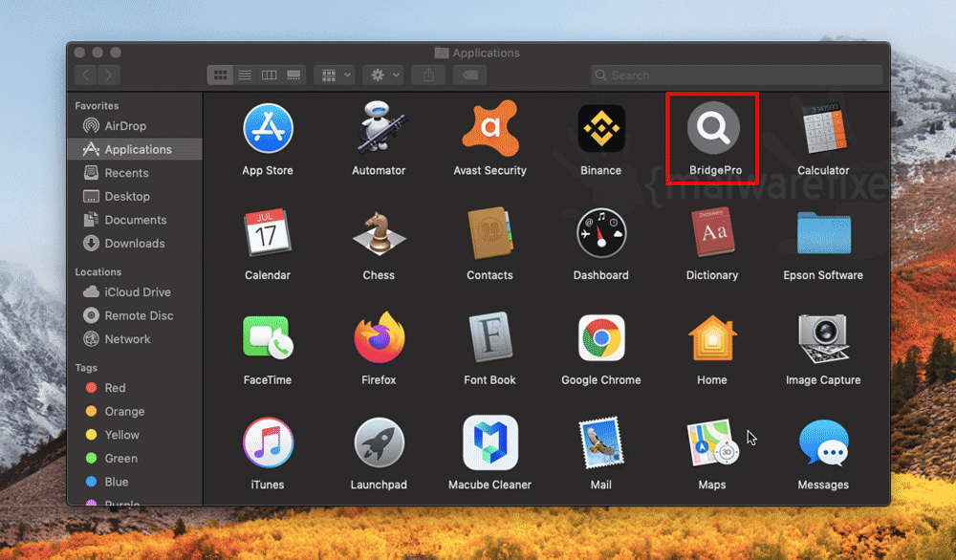Open the group-by arrangement dropdown

click(334, 75)
